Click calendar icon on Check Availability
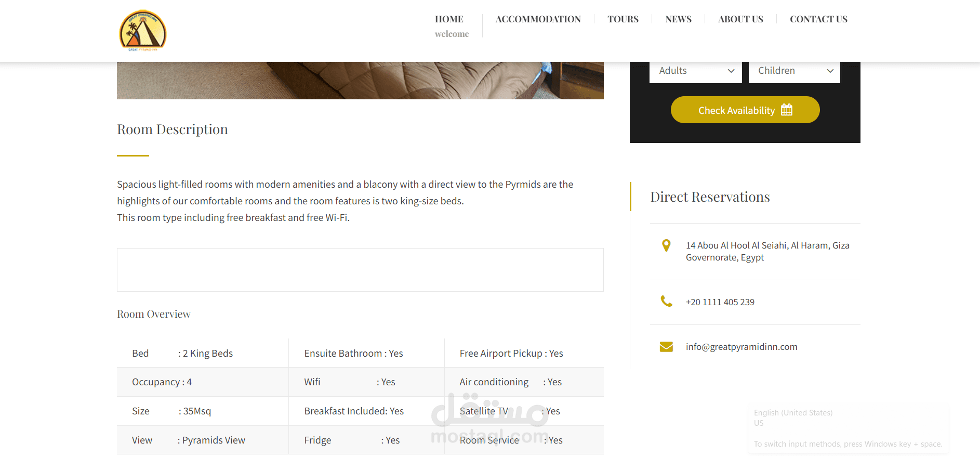This screenshot has width=980, height=456. coord(787,110)
